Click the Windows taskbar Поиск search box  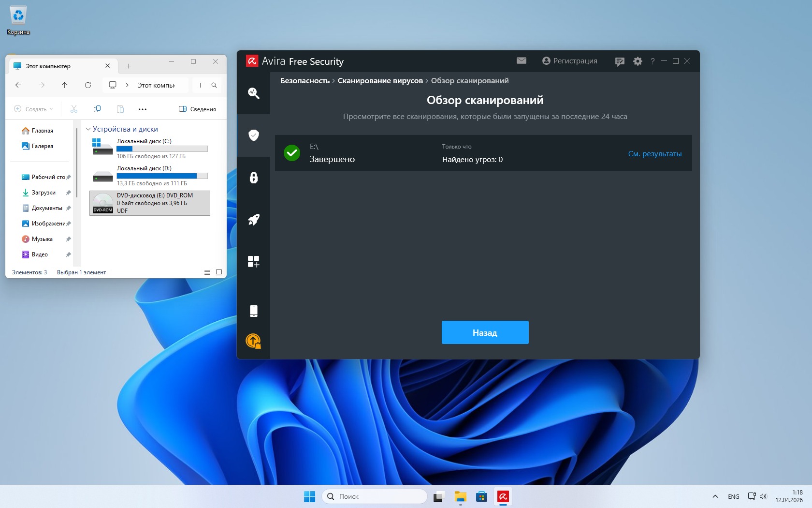[x=375, y=496]
